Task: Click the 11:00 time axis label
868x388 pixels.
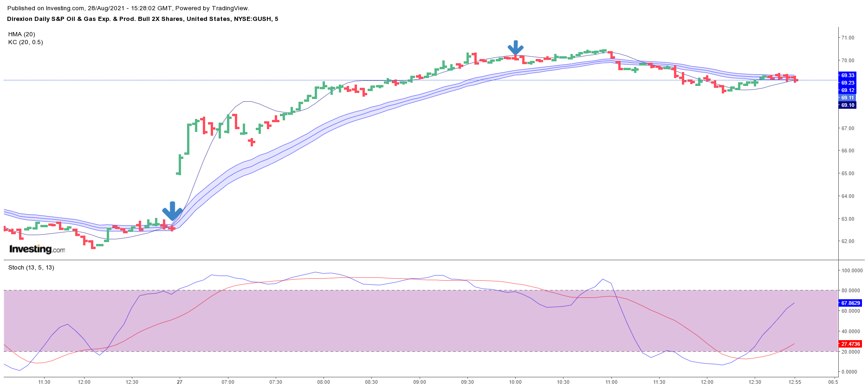Action: 611,382
